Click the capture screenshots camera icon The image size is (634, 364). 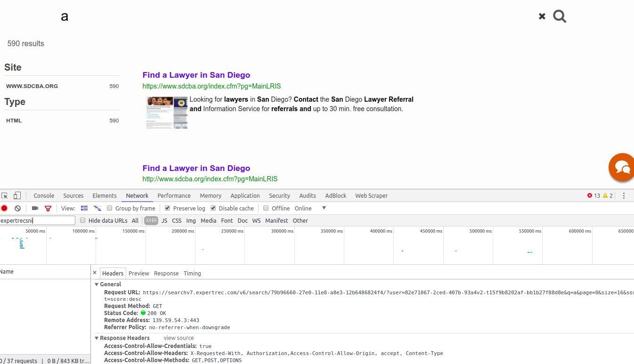pyautogui.click(x=34, y=208)
